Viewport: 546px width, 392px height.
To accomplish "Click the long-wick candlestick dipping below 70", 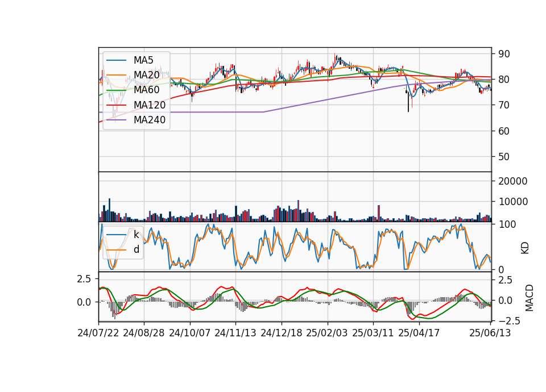I will click(x=408, y=101).
